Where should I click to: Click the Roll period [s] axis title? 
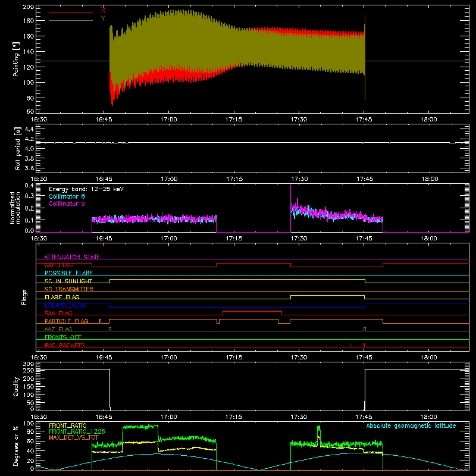(x=18, y=148)
